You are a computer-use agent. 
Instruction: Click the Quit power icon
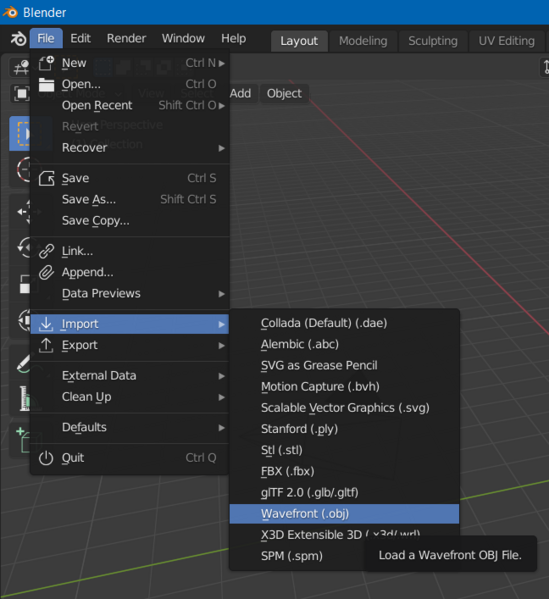click(x=46, y=458)
